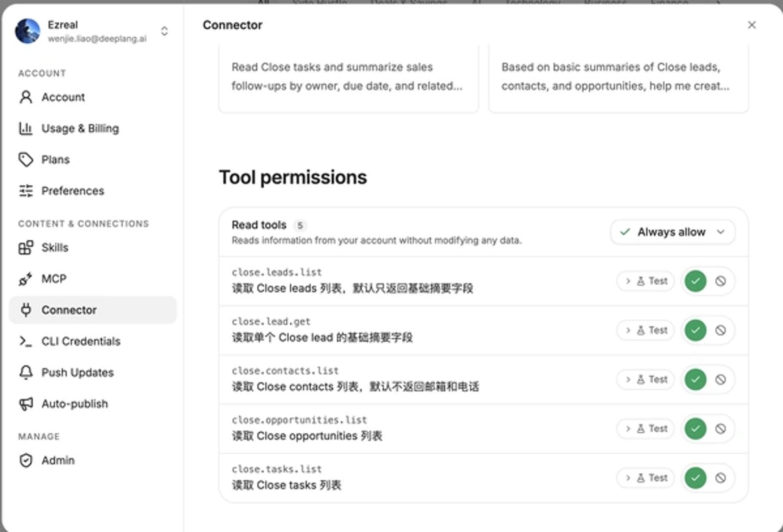The width and height of the screenshot is (783, 532).
Task: Expand the Test chevron for close.opportunities.list
Action: pyautogui.click(x=628, y=429)
